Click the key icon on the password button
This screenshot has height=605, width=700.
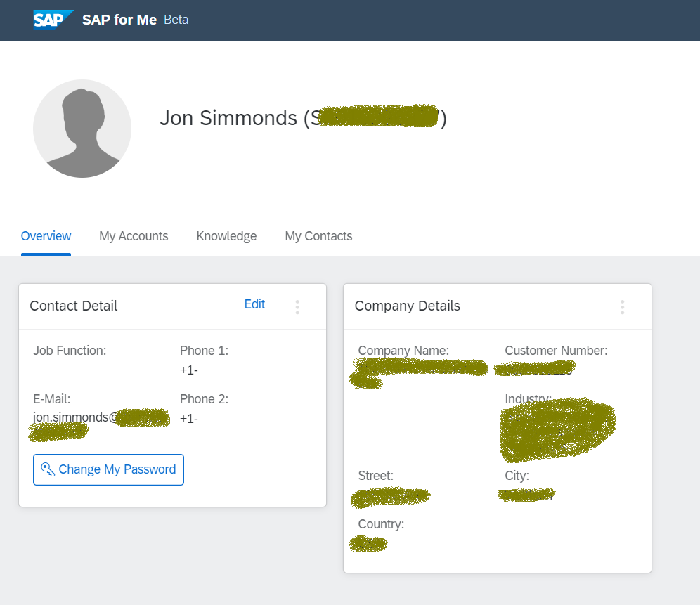pyautogui.click(x=48, y=469)
